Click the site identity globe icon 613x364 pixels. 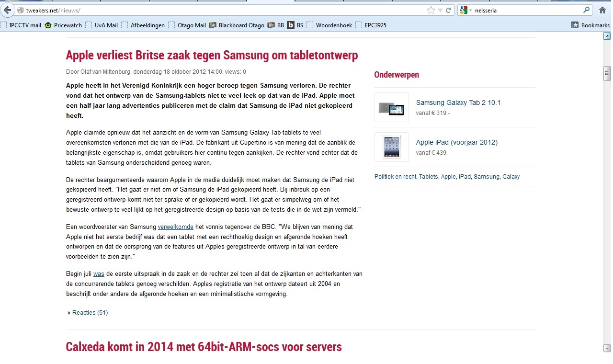pyautogui.click(x=20, y=10)
